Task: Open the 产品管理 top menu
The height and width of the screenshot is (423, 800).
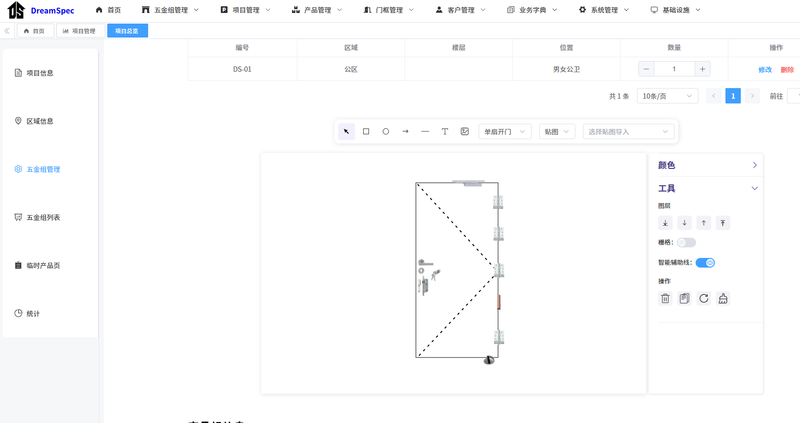Action: [x=317, y=10]
